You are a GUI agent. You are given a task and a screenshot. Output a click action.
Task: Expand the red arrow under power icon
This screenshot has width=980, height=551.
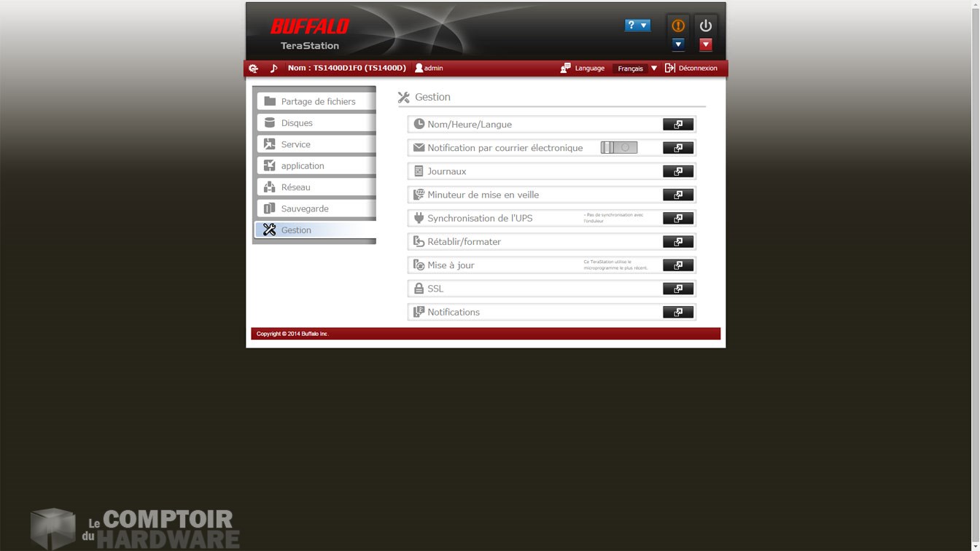click(x=705, y=44)
